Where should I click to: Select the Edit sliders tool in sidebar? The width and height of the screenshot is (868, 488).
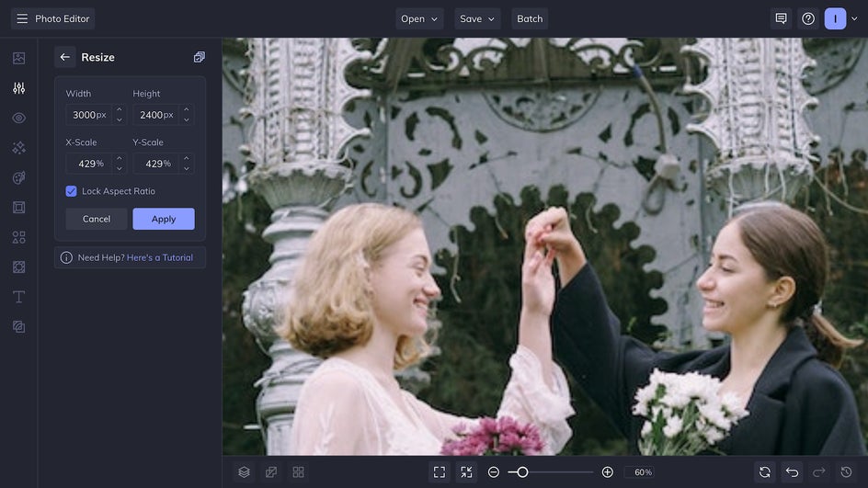click(18, 88)
